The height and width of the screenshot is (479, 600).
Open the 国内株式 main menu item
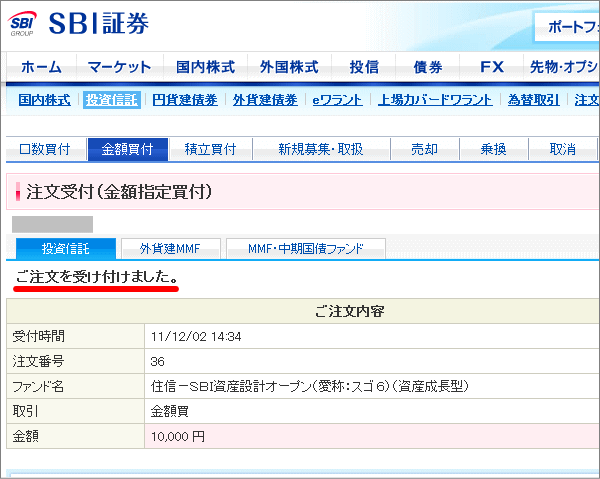click(x=205, y=67)
